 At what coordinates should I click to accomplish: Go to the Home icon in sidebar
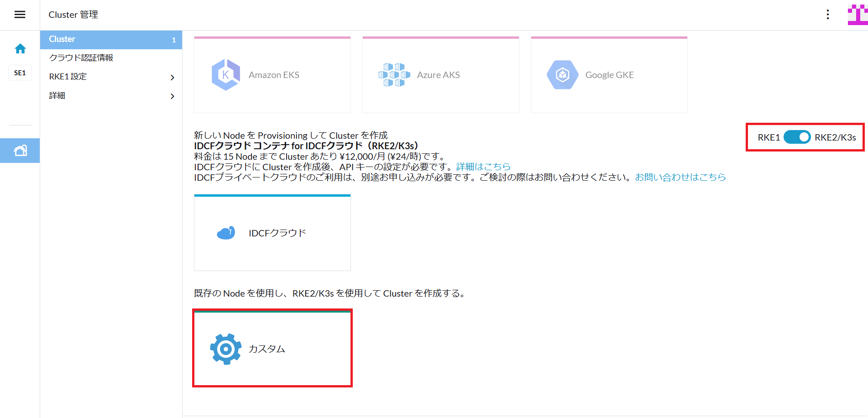tap(20, 49)
